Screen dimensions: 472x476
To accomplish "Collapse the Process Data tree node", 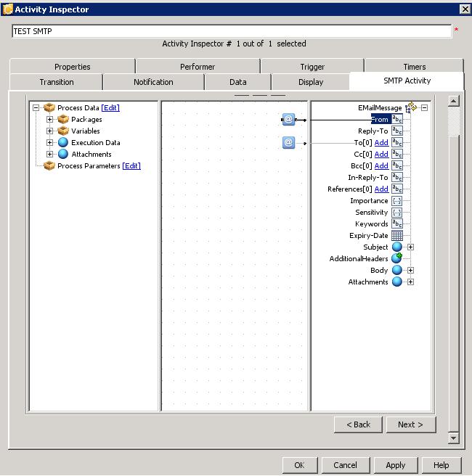I will tap(36, 108).
